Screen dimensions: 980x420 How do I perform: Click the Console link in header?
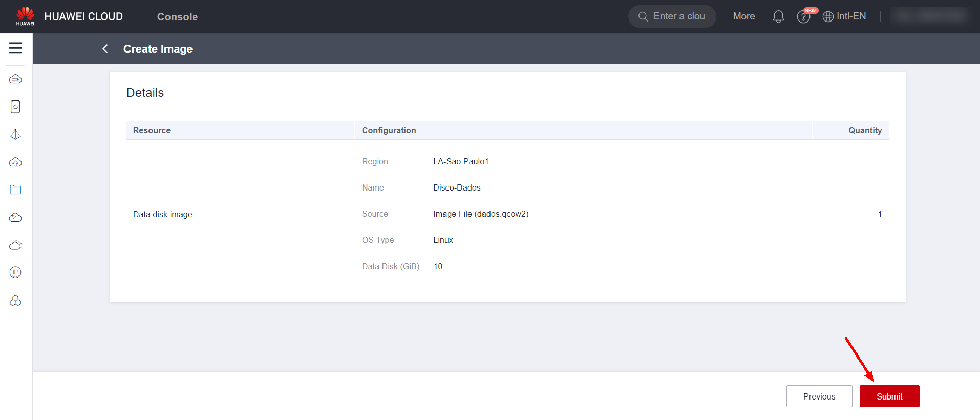(x=177, y=17)
